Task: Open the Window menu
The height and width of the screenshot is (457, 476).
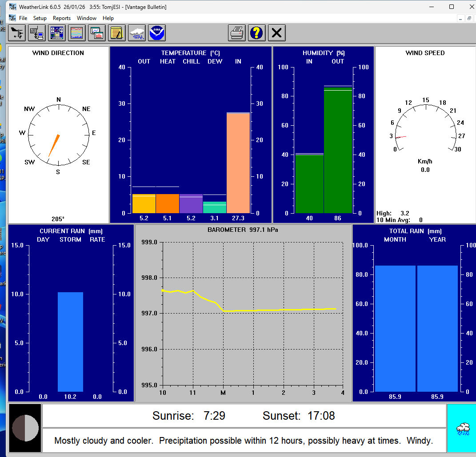Action: tap(87, 18)
